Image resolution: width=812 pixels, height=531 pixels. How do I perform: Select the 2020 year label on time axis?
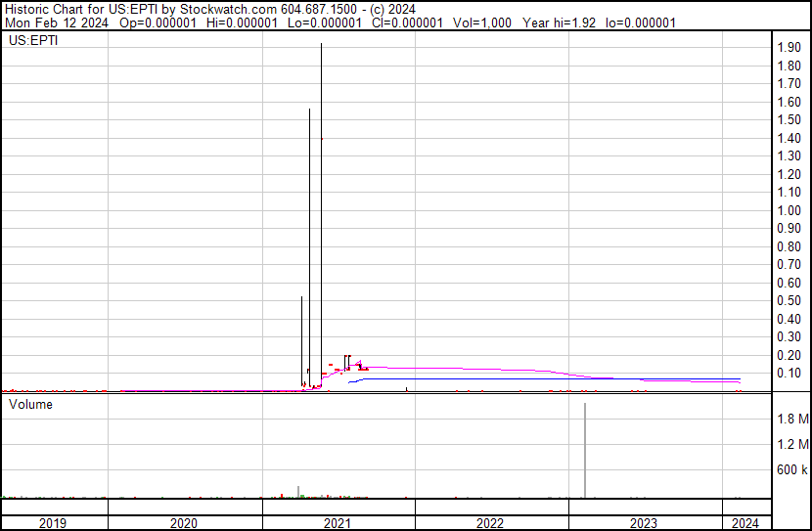point(184,523)
